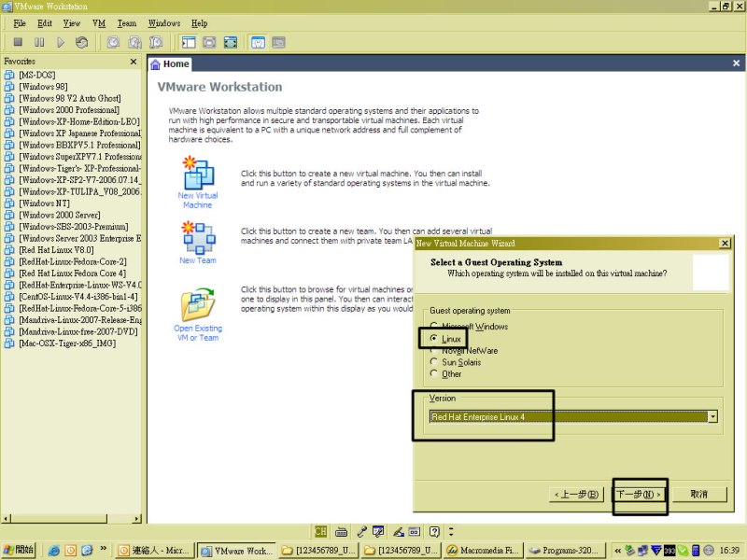Image resolution: width=747 pixels, height=560 pixels.
Task: Select [Mac-OSX-Tiger-x86_IMG] favorite
Action: (67, 343)
